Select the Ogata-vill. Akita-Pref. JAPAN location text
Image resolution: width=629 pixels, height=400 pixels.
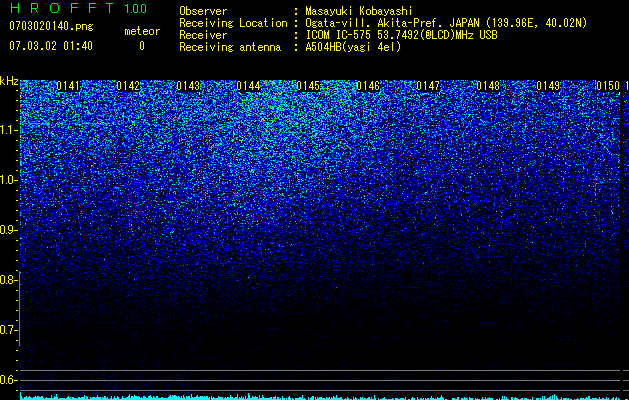[446, 23]
